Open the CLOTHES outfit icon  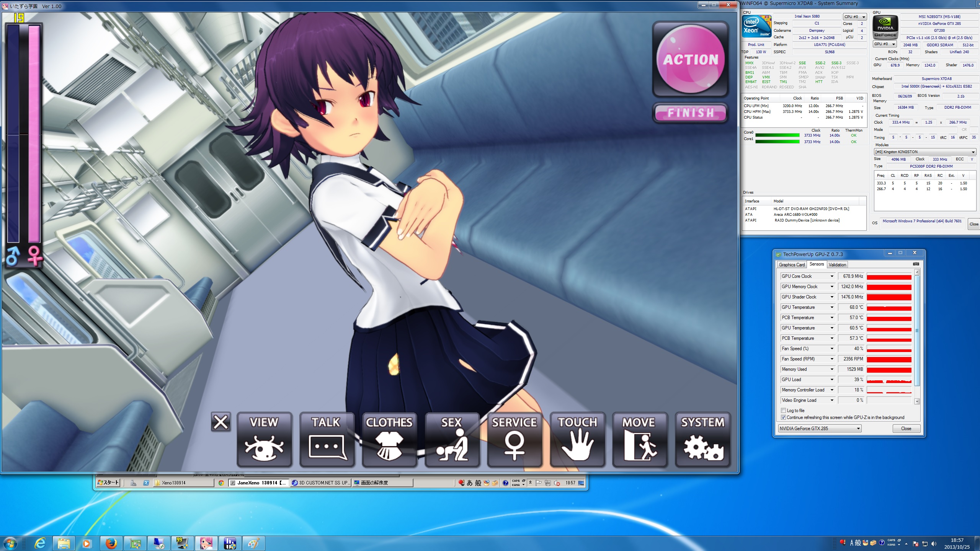click(389, 440)
